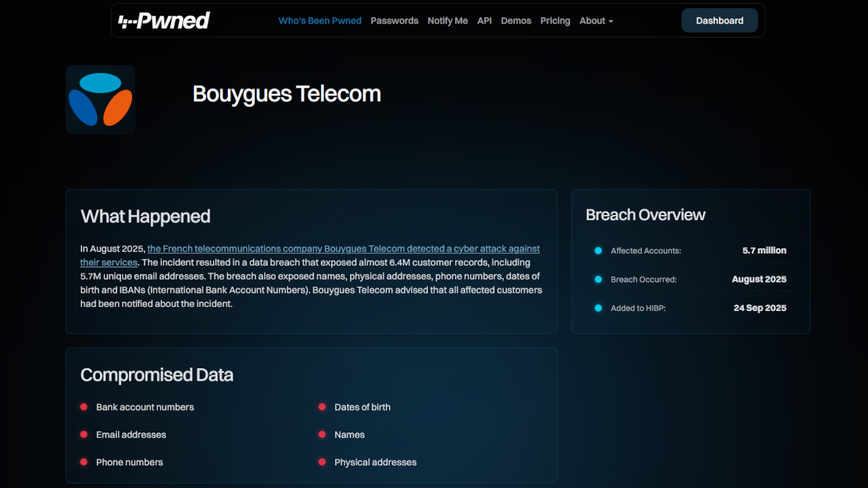This screenshot has height=488, width=868.
Task: Click the red dot beside Email addresses
Action: (84, 434)
